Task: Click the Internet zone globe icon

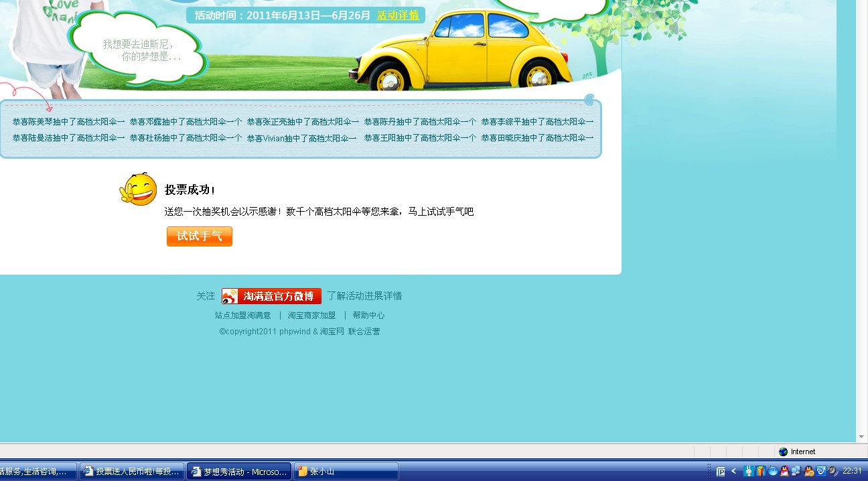Action: (783, 452)
